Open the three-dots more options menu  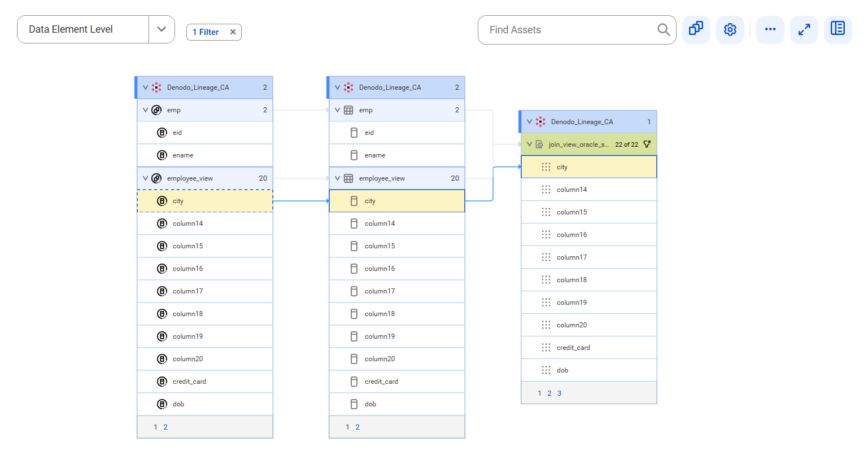pos(770,29)
